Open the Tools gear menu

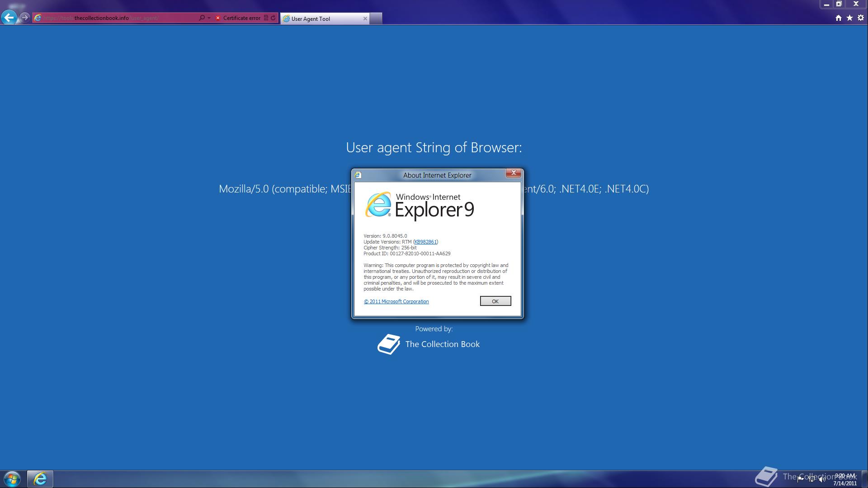pyautogui.click(x=861, y=18)
